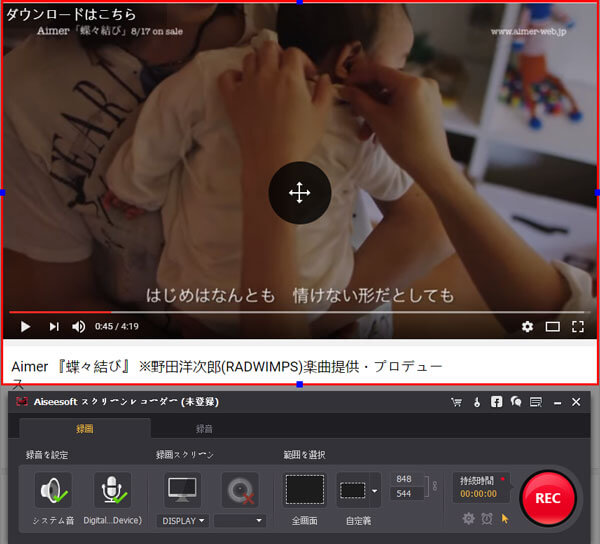Open the scheduled recording alarm clock icon
The height and width of the screenshot is (544, 600).
[487, 519]
